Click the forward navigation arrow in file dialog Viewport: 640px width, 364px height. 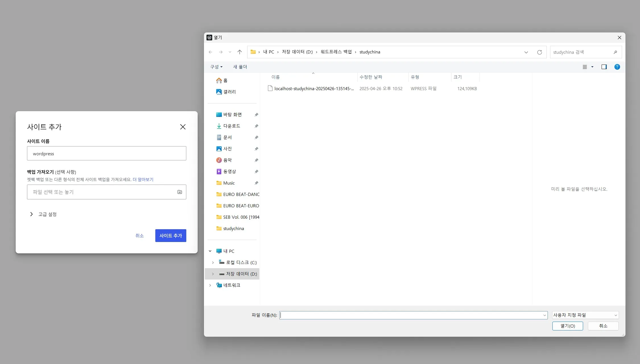point(220,52)
